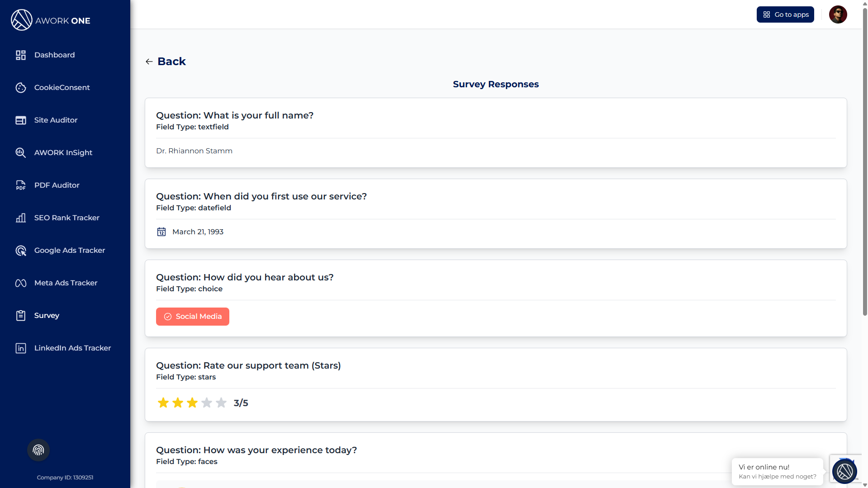
Task: Click the Meta Ads Tracker infinity icon
Action: 21,283
